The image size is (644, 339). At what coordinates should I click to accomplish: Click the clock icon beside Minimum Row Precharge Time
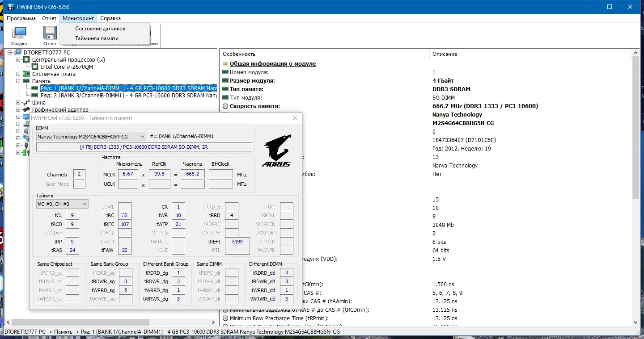(x=225, y=318)
